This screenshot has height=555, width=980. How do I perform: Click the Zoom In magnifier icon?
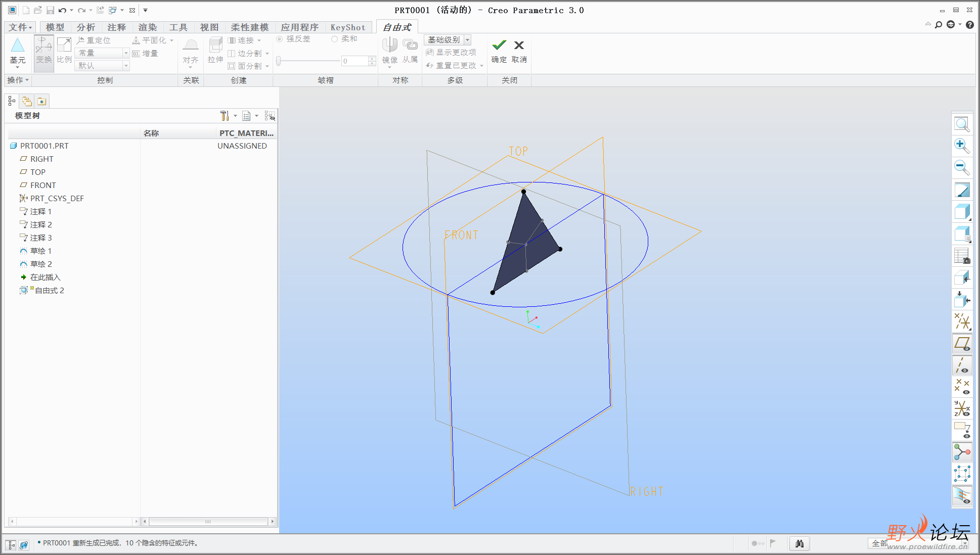[x=962, y=146]
